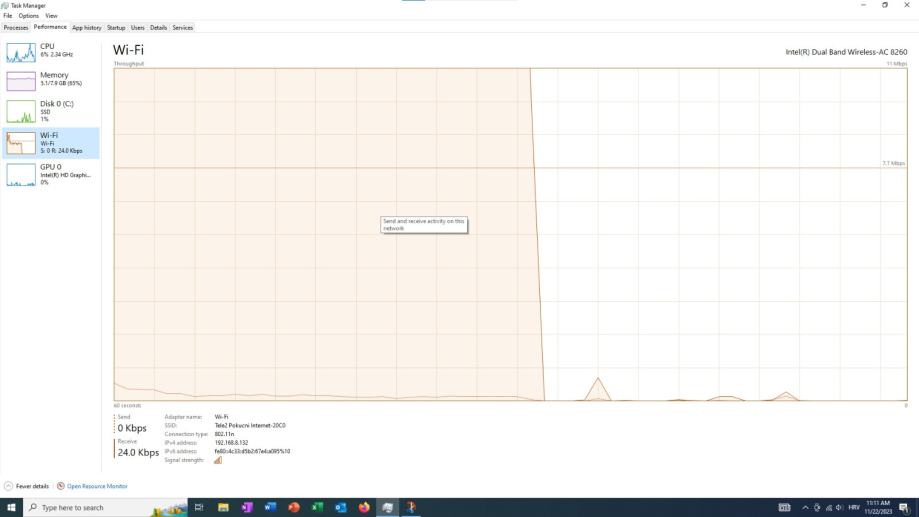
Task: Minimize the Task Manager window
Action: [x=863, y=5]
